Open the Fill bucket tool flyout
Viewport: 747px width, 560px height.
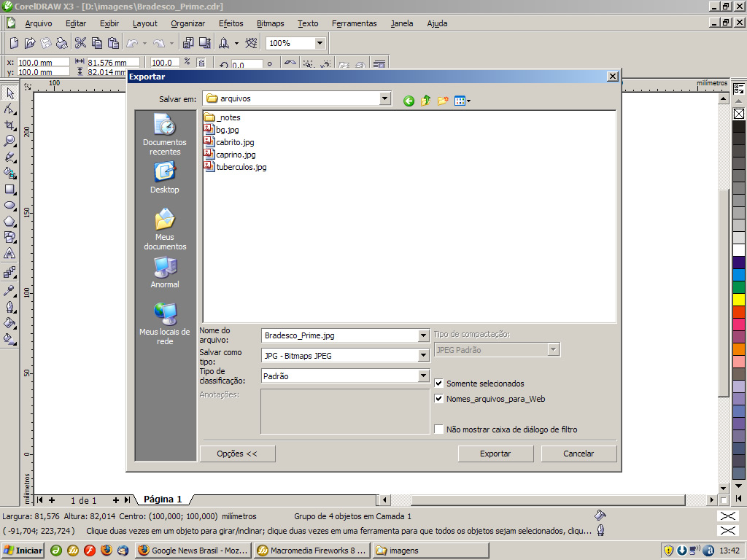coord(9,323)
